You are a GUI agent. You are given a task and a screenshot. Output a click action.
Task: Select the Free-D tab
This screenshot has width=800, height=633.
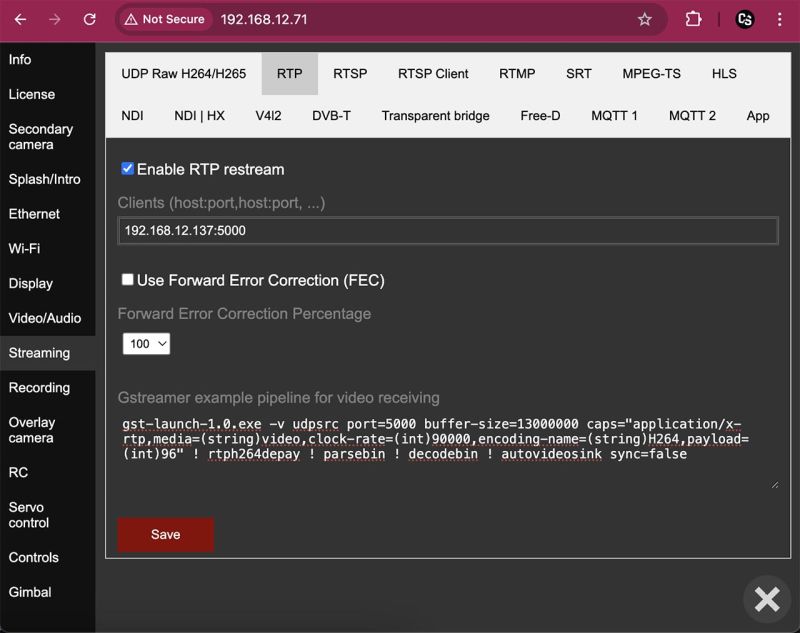pos(540,116)
